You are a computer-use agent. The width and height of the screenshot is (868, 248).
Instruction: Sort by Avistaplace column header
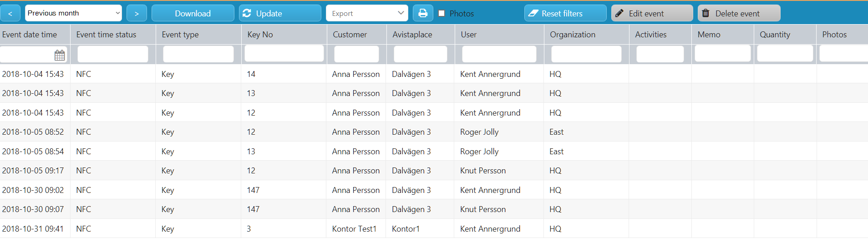(412, 35)
